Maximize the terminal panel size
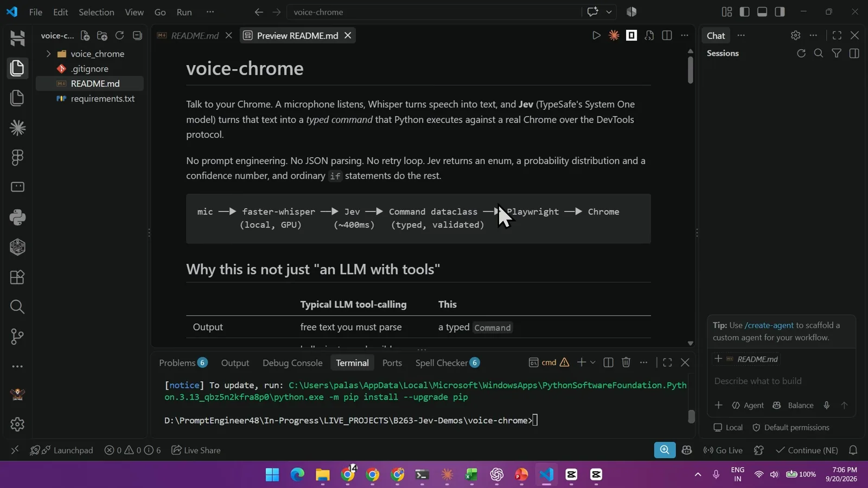The image size is (868, 488). pos(667,363)
